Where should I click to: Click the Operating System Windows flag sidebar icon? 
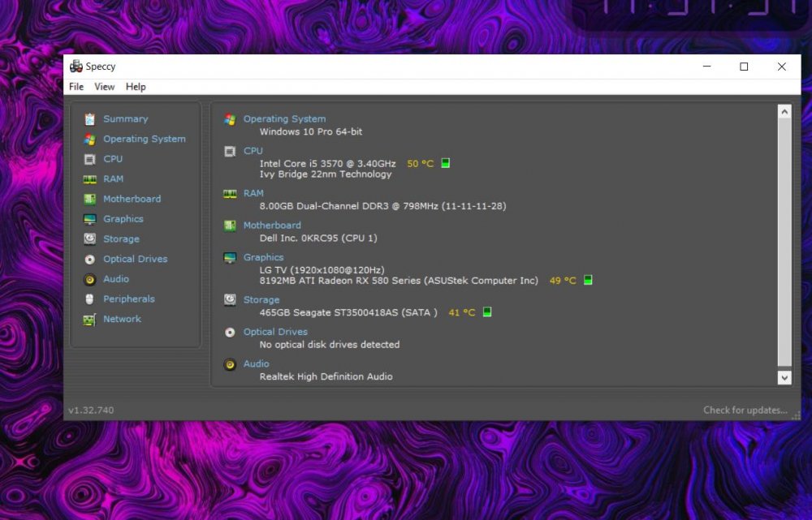[89, 140]
